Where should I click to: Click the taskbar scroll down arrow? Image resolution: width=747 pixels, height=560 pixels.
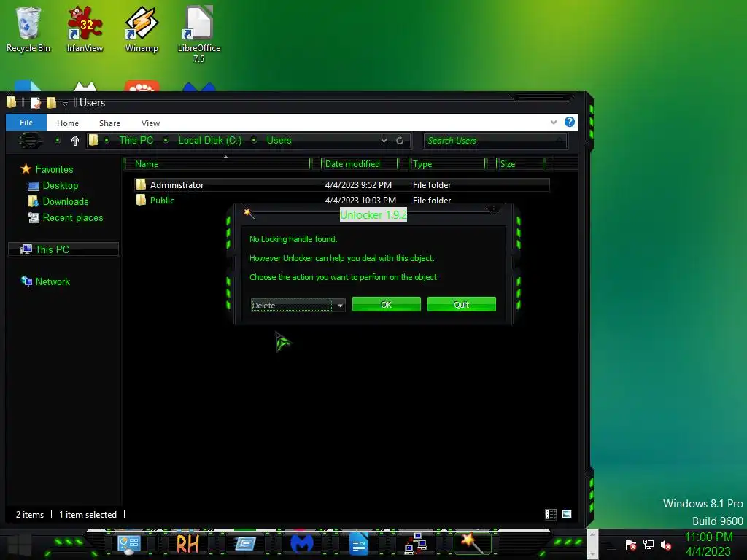pyautogui.click(x=592, y=555)
